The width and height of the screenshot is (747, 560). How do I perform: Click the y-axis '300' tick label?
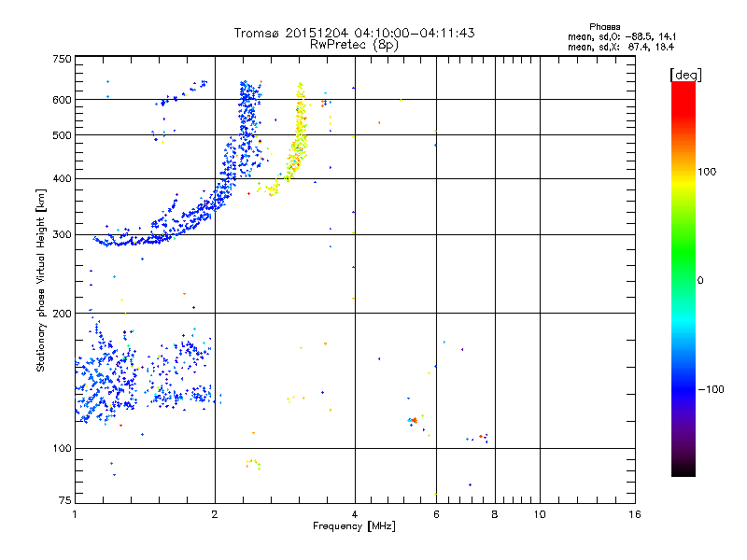click(62, 235)
